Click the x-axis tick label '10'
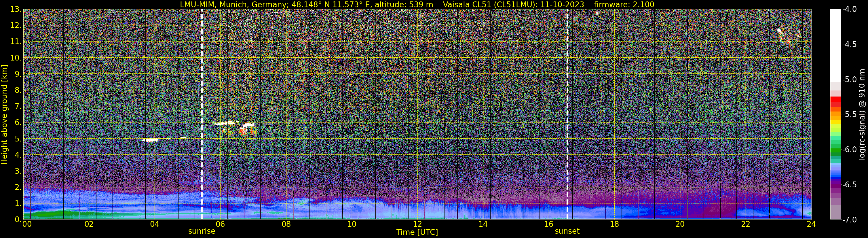The height and width of the screenshot is (238, 868). (x=352, y=224)
